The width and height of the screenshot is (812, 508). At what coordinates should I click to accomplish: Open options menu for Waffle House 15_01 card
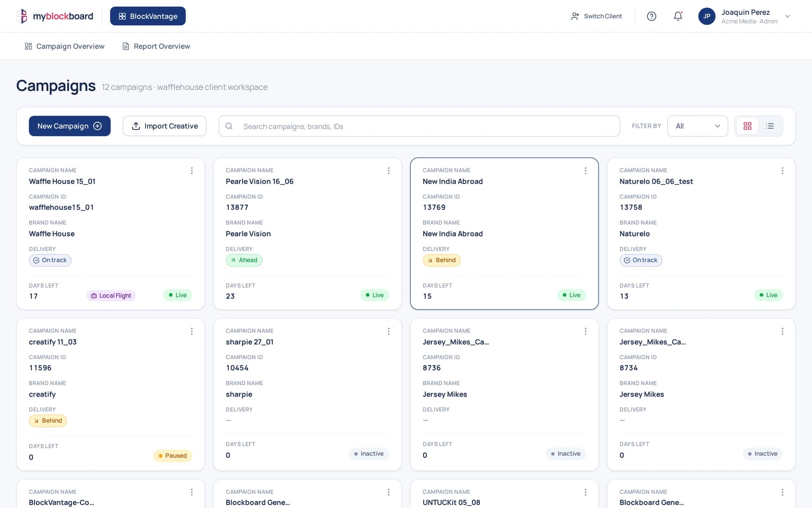click(192, 171)
